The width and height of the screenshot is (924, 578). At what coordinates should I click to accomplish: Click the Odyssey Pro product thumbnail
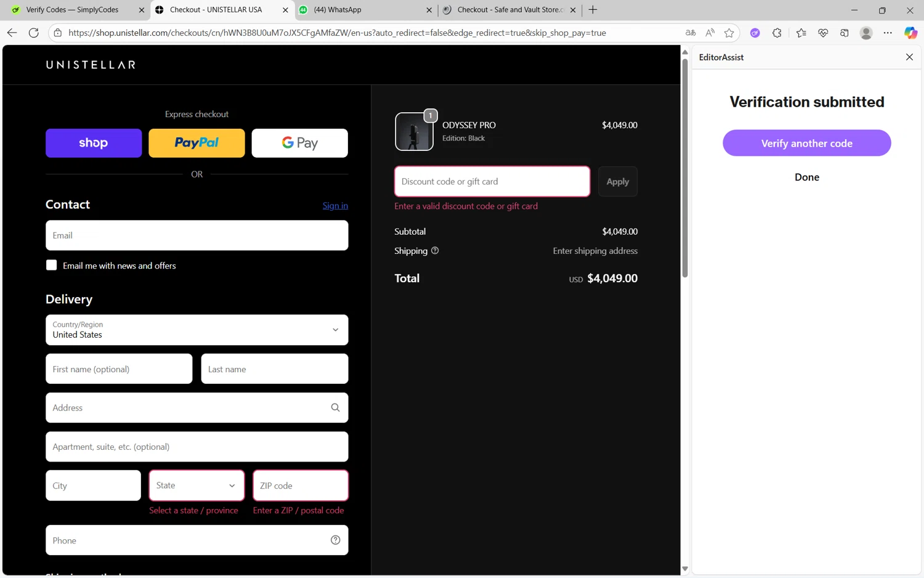pyautogui.click(x=414, y=131)
